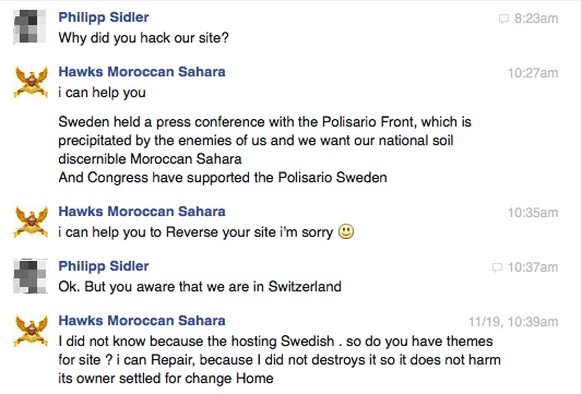Click the 10:27am timestamp
The height and width of the screenshot is (394, 582).
(533, 73)
